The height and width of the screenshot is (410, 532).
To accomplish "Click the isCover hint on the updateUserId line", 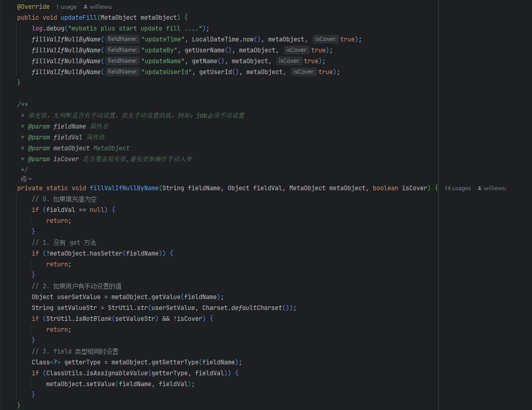I will pyautogui.click(x=303, y=72).
